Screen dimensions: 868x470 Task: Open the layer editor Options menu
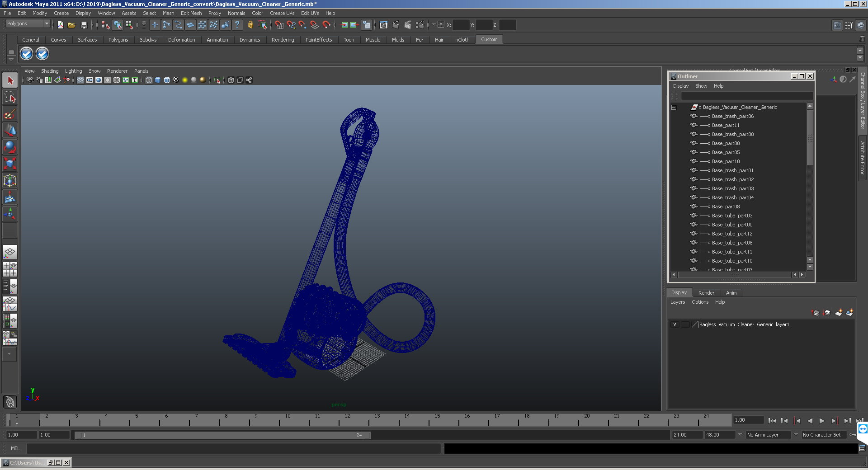[x=700, y=302]
